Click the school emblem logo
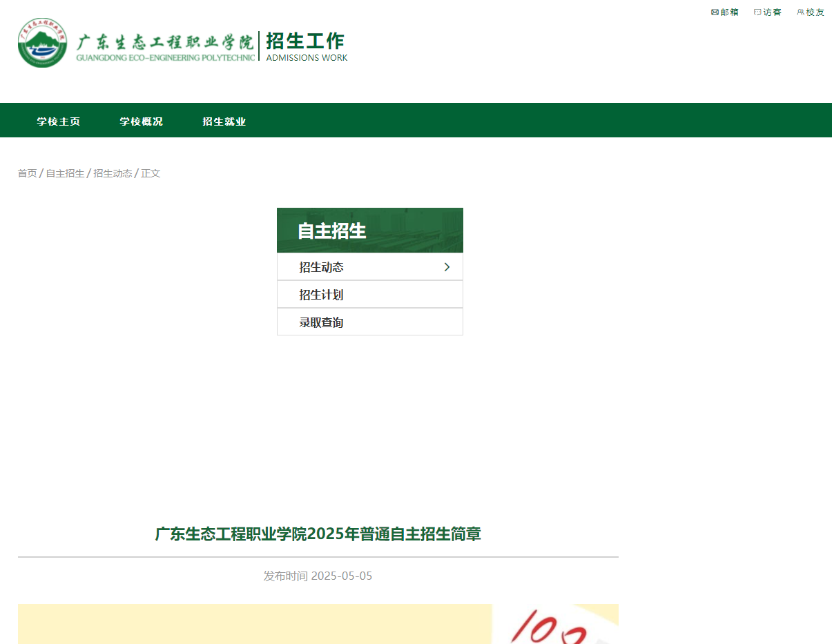832x644 pixels. pos(43,42)
